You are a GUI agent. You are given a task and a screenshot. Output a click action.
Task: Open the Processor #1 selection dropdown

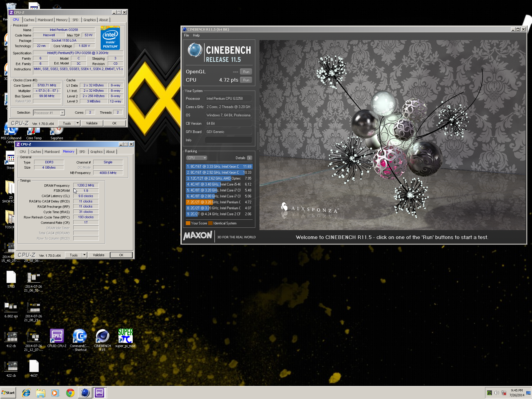[x=49, y=113]
